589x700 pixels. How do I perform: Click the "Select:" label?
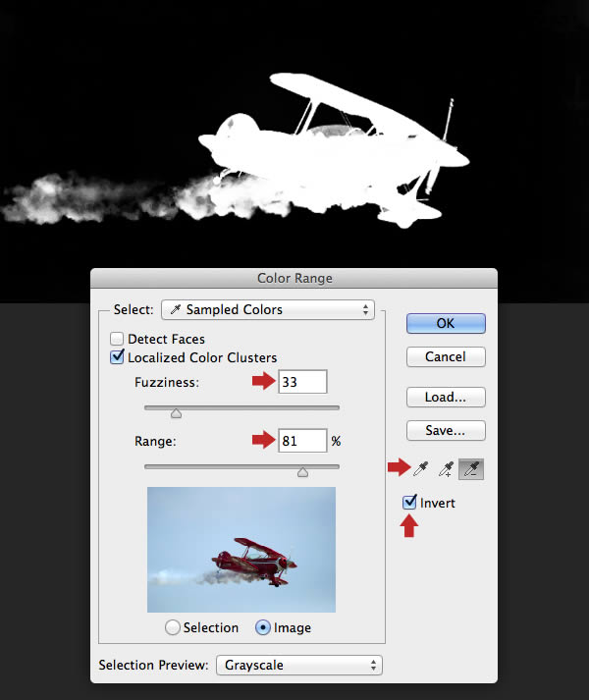(x=134, y=309)
